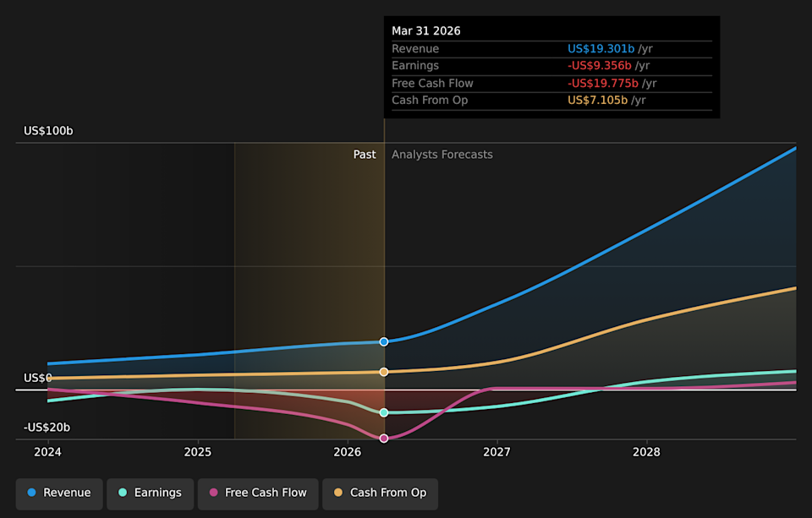The width and height of the screenshot is (812, 518).
Task: Click the 2026 x-axis label
Action: tap(348, 452)
